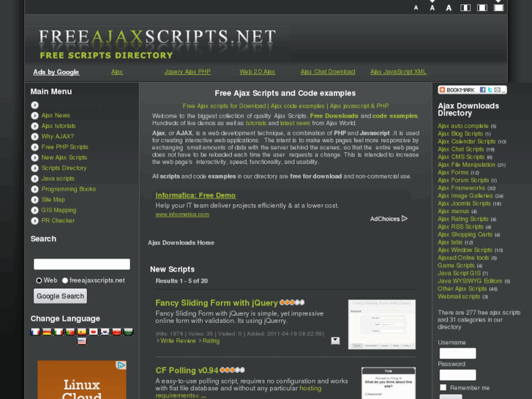Open CF Polling screenshot thumbnail

click(x=389, y=383)
